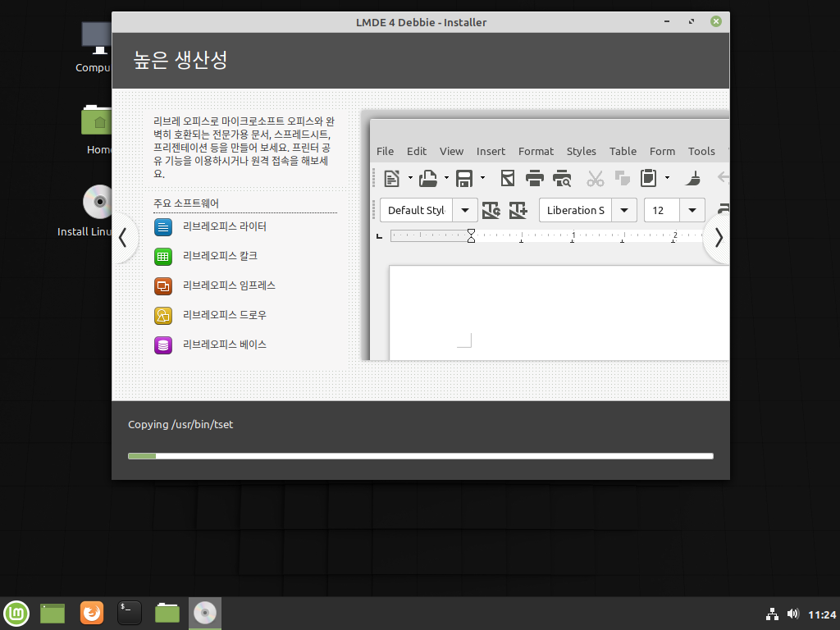Open the Files folder icon in the taskbar
Screen dimensions: 840x630
pos(167,613)
